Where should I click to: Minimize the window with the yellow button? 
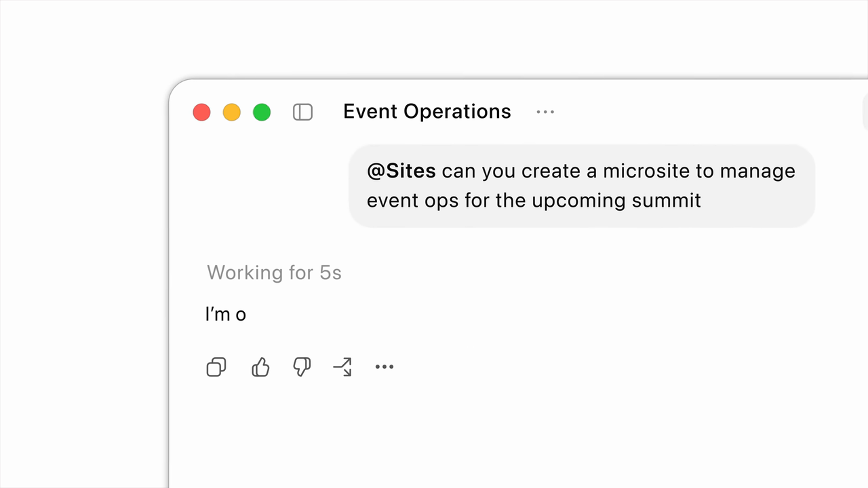click(232, 113)
